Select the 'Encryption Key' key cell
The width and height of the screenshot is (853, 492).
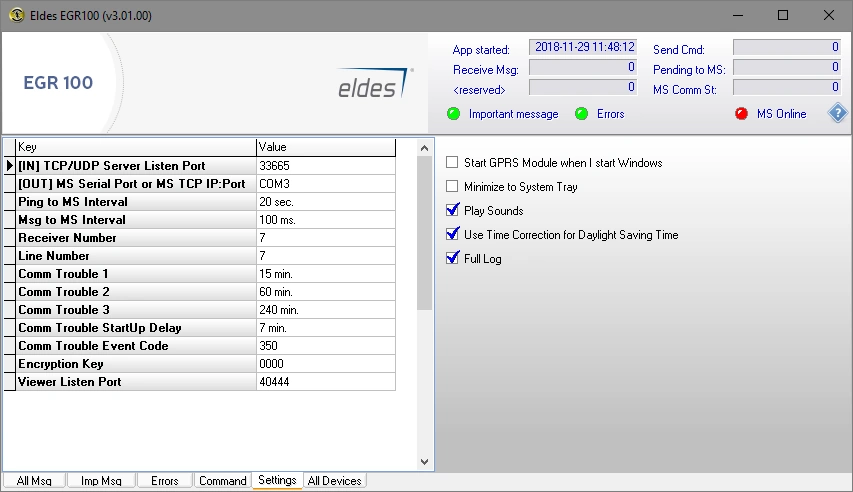tap(135, 363)
